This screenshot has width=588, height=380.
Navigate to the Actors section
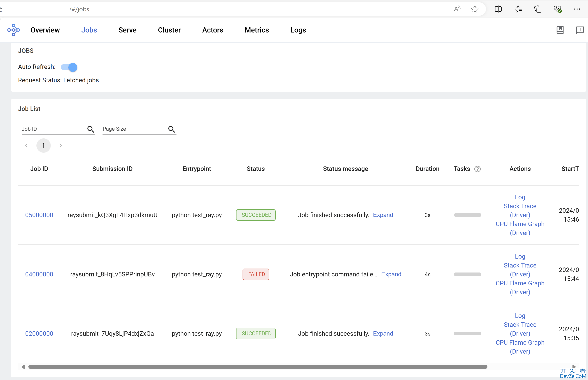pos(213,30)
